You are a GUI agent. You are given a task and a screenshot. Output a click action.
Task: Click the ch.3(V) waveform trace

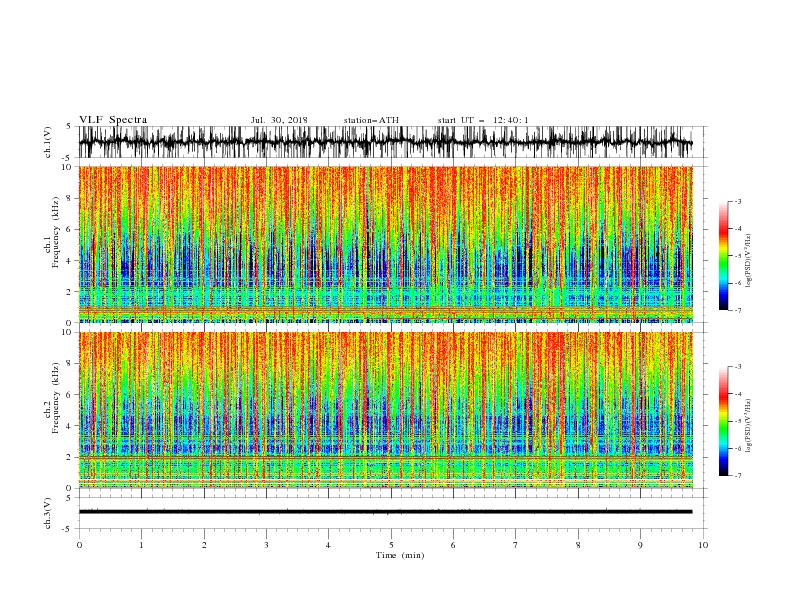[385, 512]
